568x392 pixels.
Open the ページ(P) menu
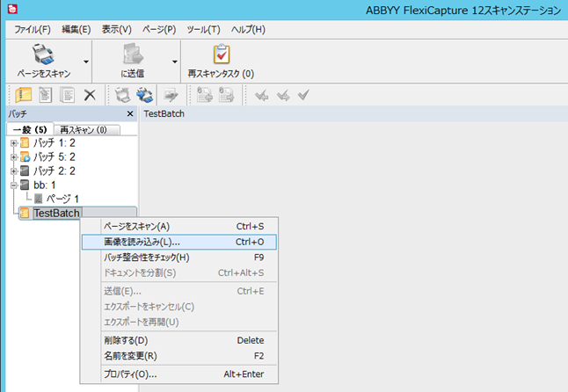tap(159, 29)
